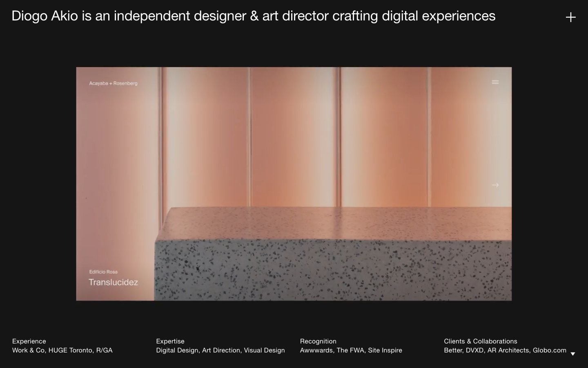Viewport: 588px width, 368px height.
Task: Click Better, DVXD, AR Architects, Globo.com text
Action: [505, 350]
